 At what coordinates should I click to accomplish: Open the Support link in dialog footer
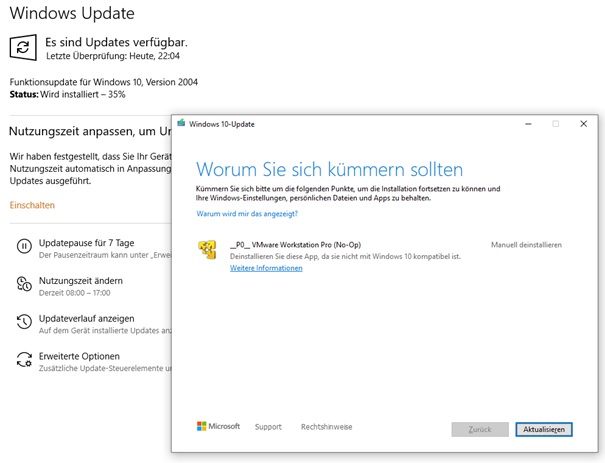point(268,427)
